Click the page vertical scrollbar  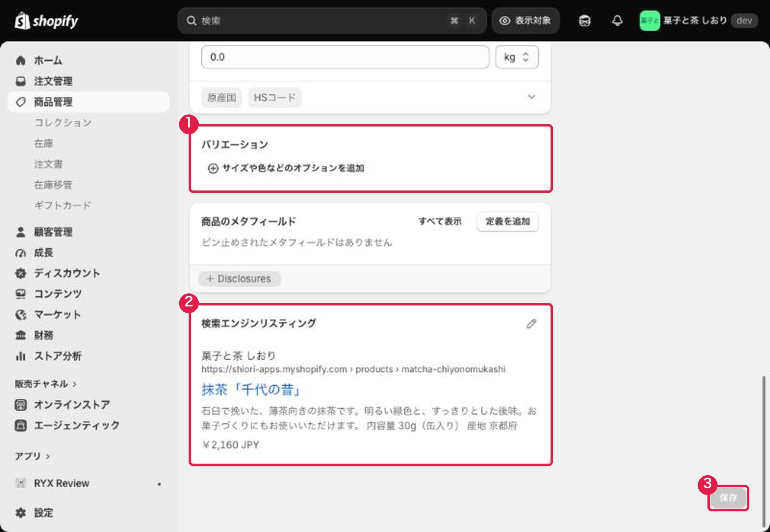(x=763, y=452)
